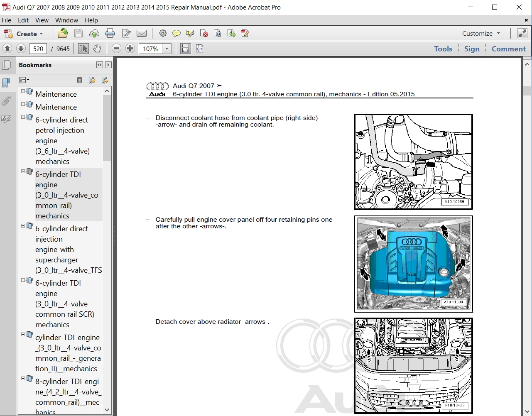Expand plus box of 6-cylinder direct petrol injection bookmark
Viewport: 532px width, 416px height.
[23, 117]
